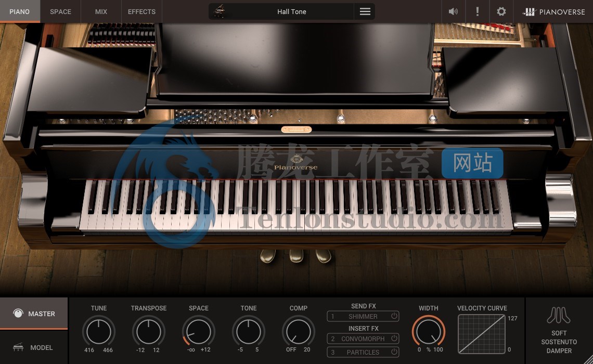Toggle CONVOMORPH insert effect power
This screenshot has width=593, height=364.
tap(394, 339)
